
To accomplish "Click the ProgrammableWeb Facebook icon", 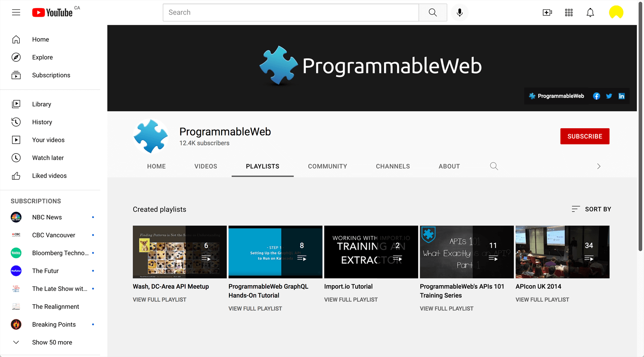I will click(x=596, y=96).
